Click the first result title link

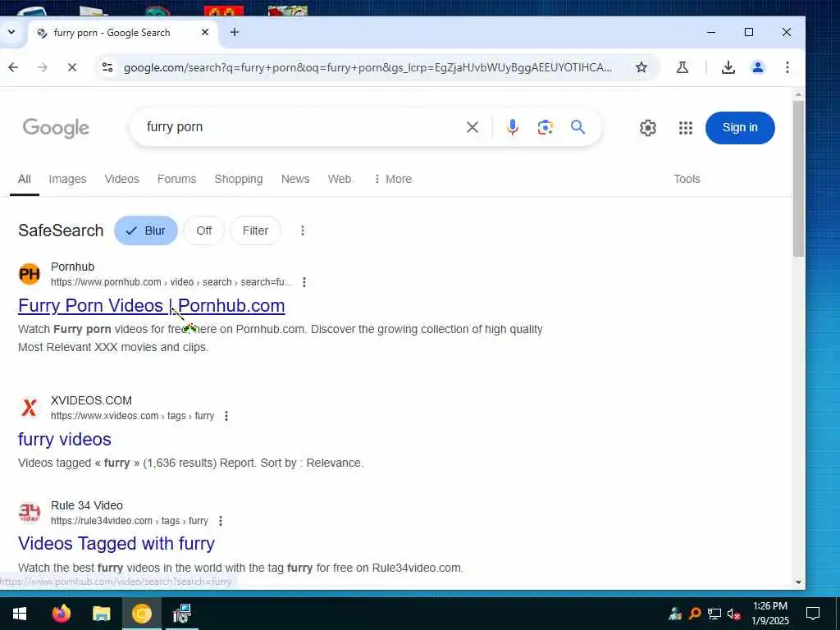pos(152,306)
